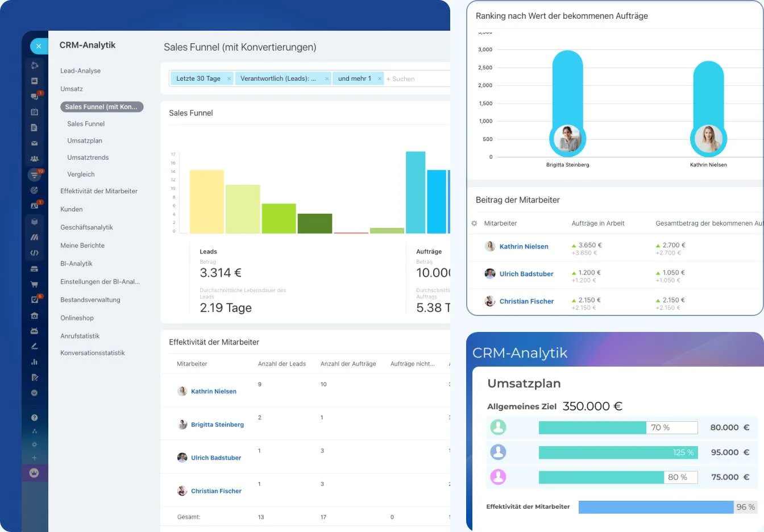
Task: Sort by 'Anzahl der Leads' column header
Action: click(x=282, y=364)
